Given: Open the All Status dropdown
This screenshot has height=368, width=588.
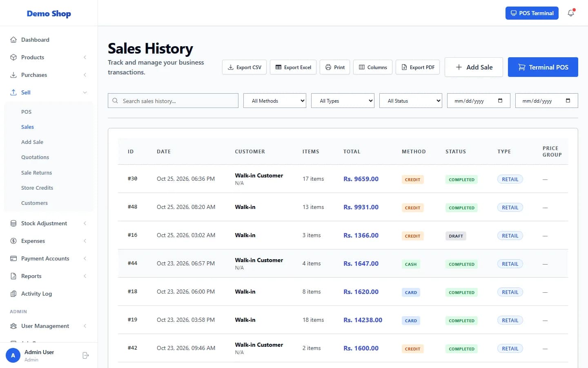Looking at the screenshot, I should pos(411,101).
